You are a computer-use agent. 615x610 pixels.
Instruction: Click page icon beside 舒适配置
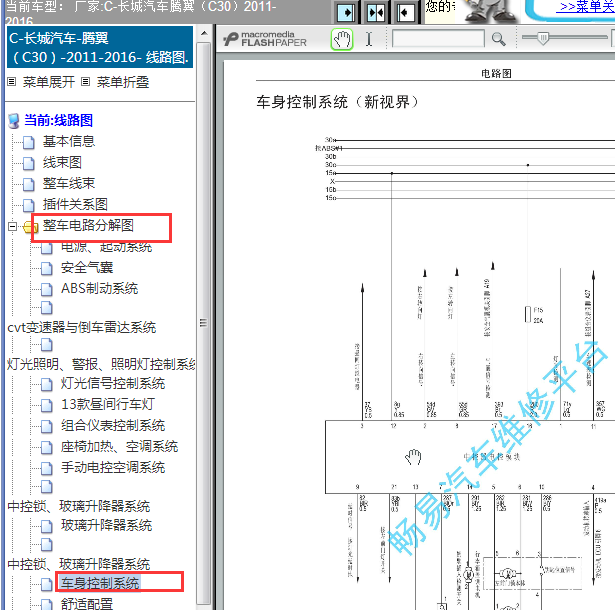47,605
